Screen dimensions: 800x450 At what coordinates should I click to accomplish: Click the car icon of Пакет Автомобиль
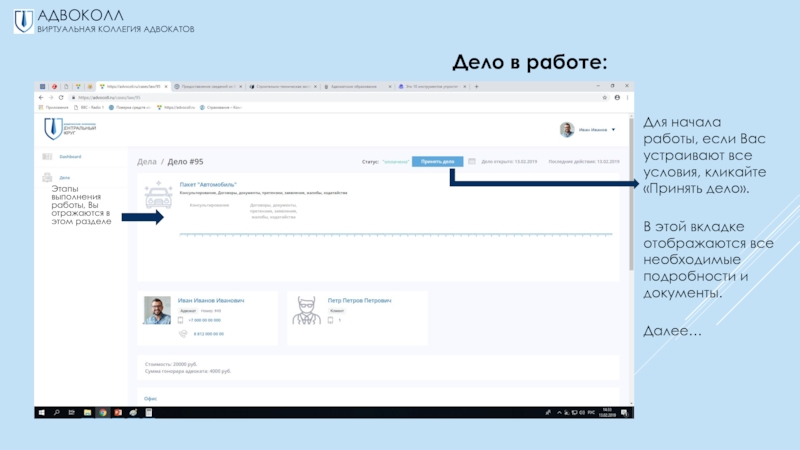tap(159, 194)
